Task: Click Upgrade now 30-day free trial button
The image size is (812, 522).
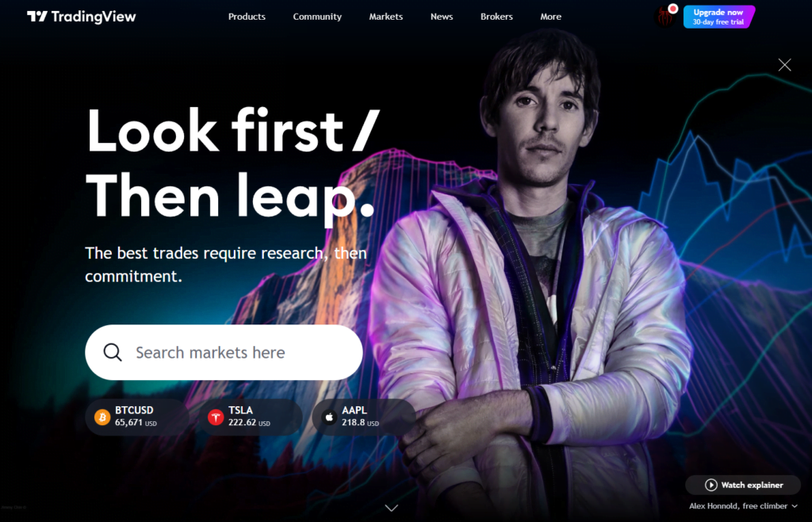Action: click(718, 17)
